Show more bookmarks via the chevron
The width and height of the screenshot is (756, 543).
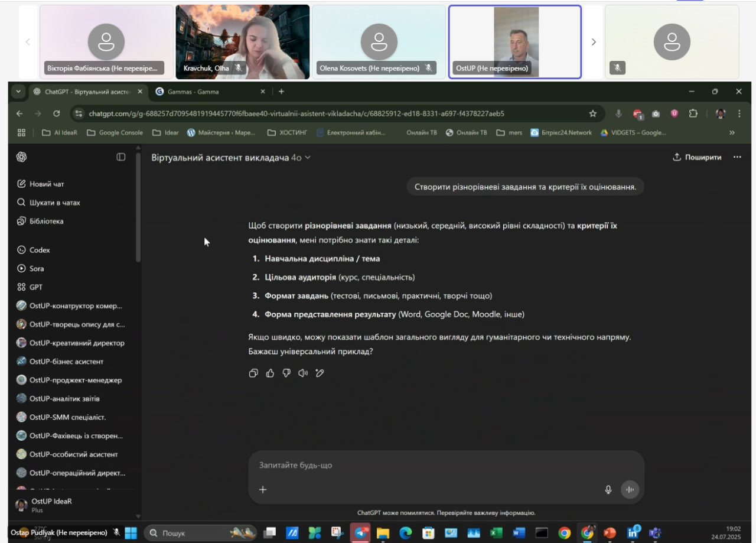click(x=732, y=132)
